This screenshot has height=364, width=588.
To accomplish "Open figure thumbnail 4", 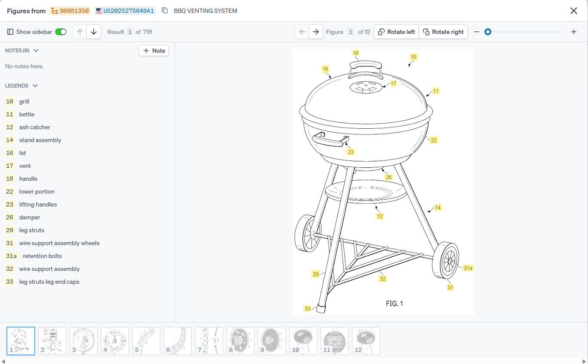I will 115,341.
